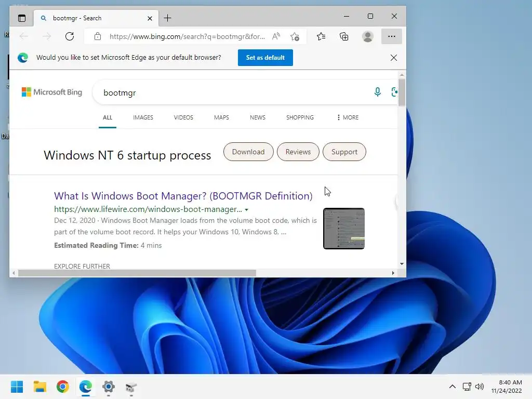Expand the MORE search options

coord(348,117)
